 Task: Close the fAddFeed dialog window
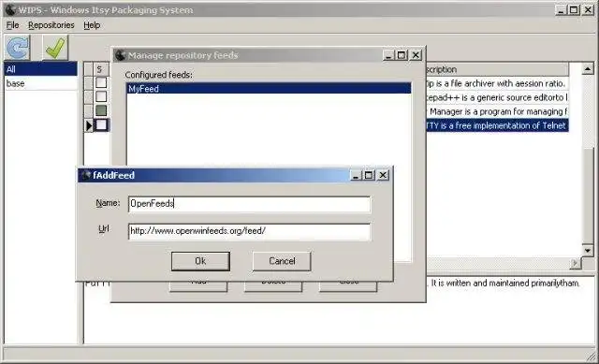[383, 175]
